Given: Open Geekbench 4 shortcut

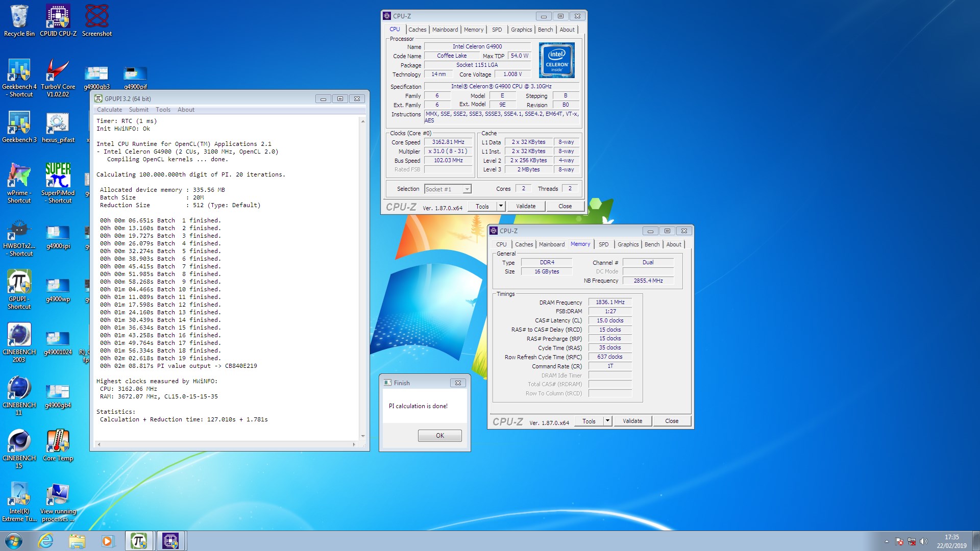Looking at the screenshot, I should click(19, 78).
